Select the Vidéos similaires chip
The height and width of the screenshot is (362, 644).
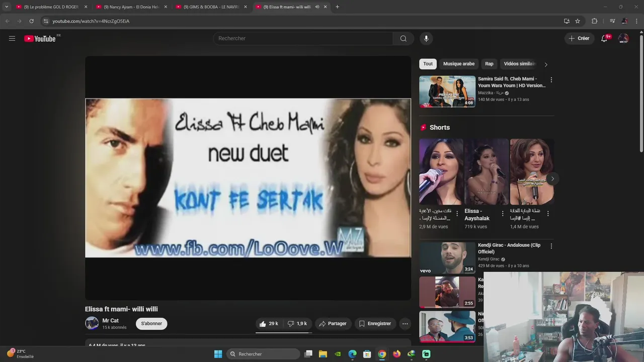pos(519,64)
